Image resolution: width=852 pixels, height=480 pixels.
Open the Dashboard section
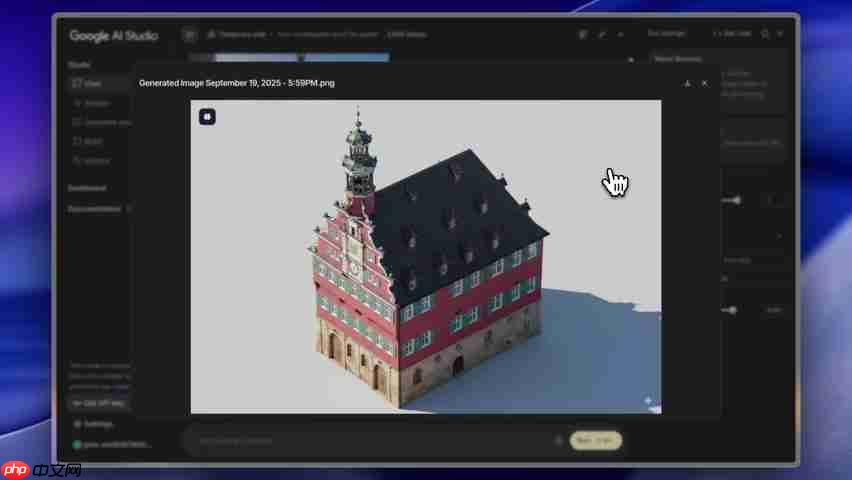(x=87, y=188)
